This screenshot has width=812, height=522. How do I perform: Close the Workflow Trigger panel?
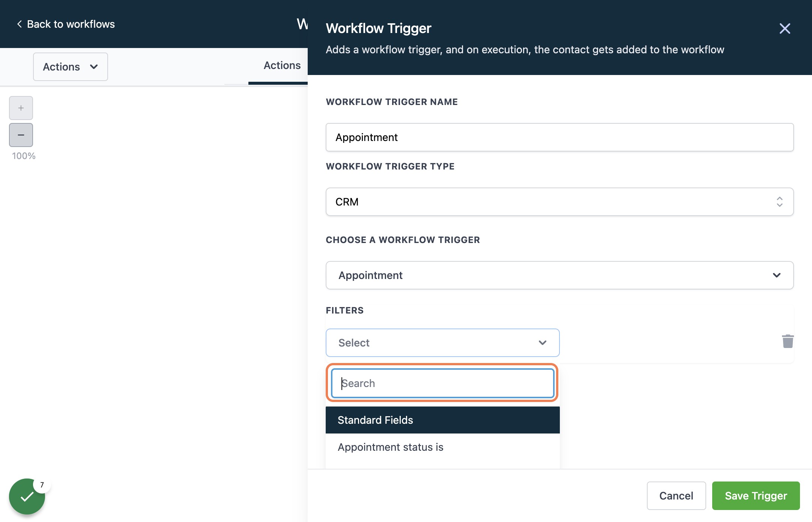[785, 28]
